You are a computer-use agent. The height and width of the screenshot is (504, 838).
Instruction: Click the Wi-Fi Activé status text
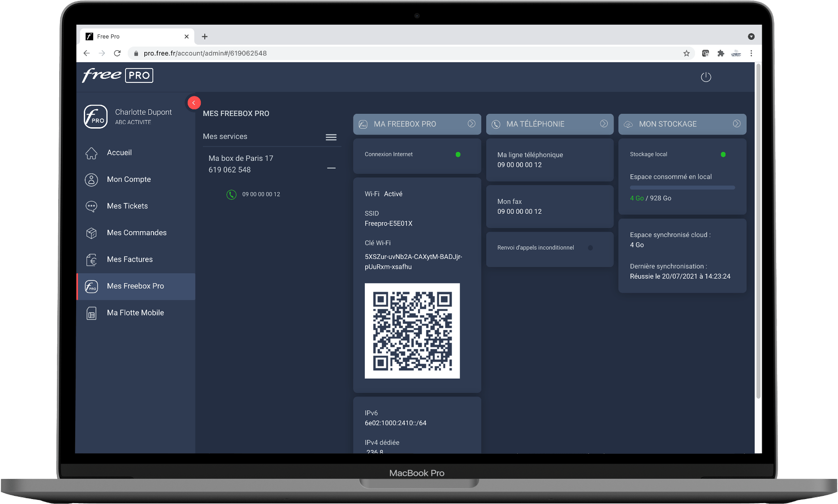pyautogui.click(x=384, y=194)
